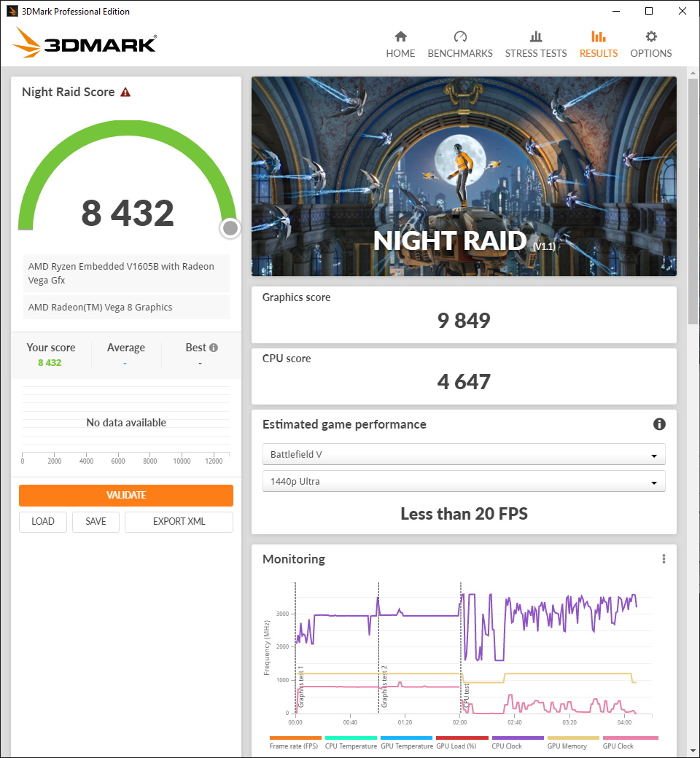Click the No data available text
Screen dimensions: 700x758
point(125,423)
